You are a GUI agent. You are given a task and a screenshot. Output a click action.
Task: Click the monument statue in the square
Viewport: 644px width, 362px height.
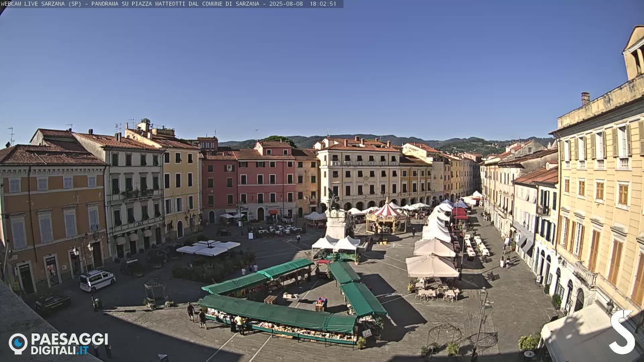click(x=336, y=215)
